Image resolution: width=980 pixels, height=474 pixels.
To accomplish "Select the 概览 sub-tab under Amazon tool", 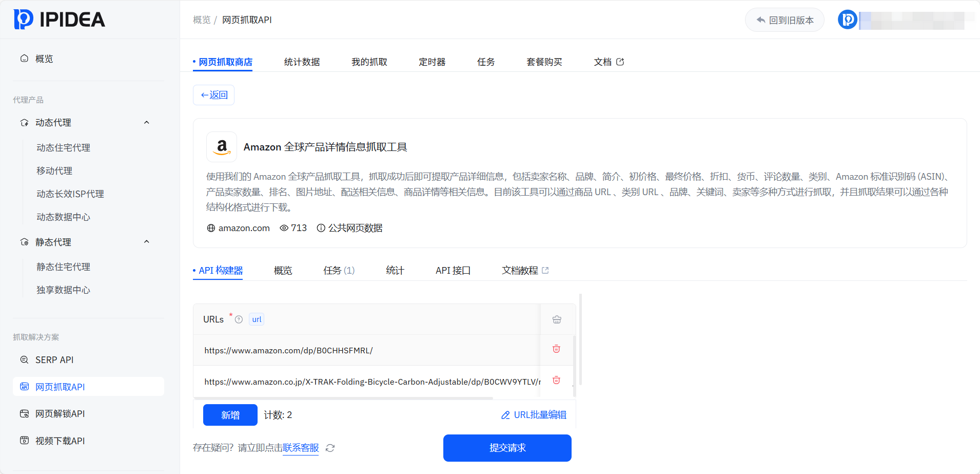I will 283,271.
